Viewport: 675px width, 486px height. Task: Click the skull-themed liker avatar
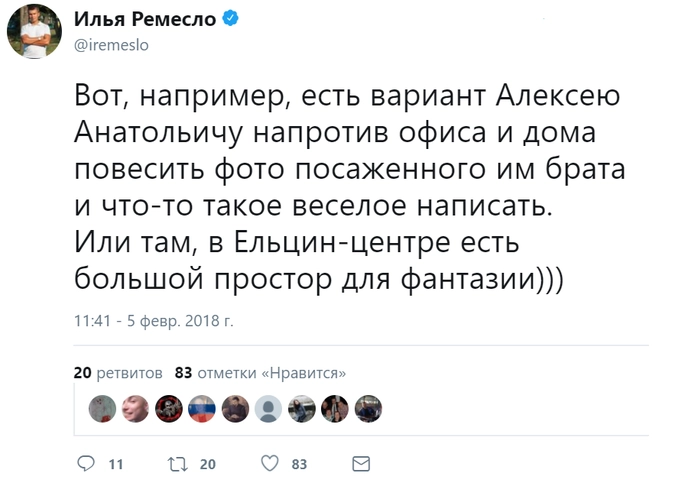click(x=169, y=408)
